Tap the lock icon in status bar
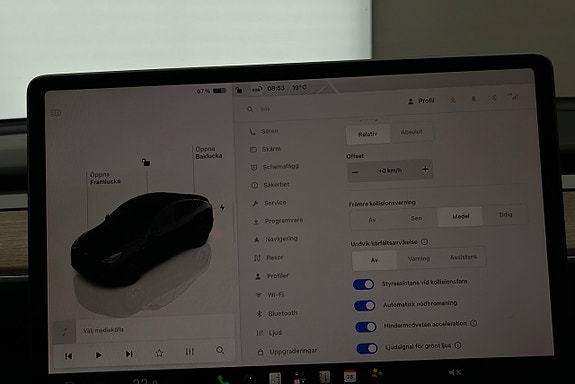The height and width of the screenshot is (384, 575). (239, 90)
